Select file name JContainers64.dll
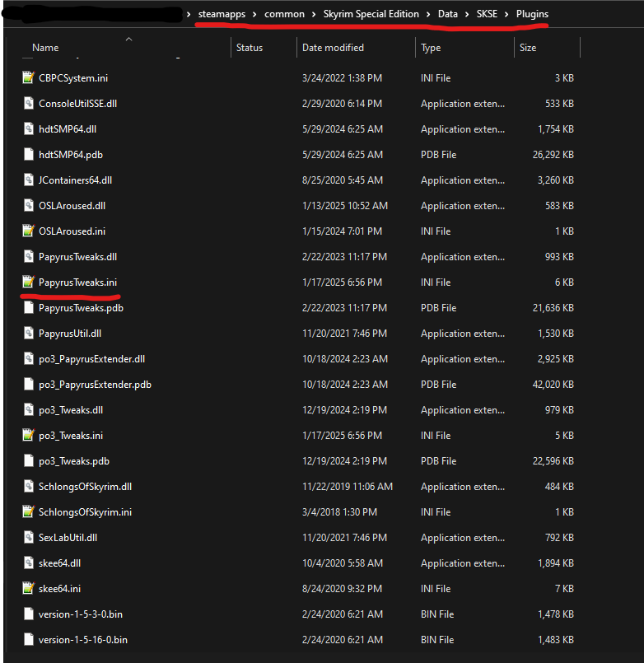The width and height of the screenshot is (644, 663). [x=75, y=180]
